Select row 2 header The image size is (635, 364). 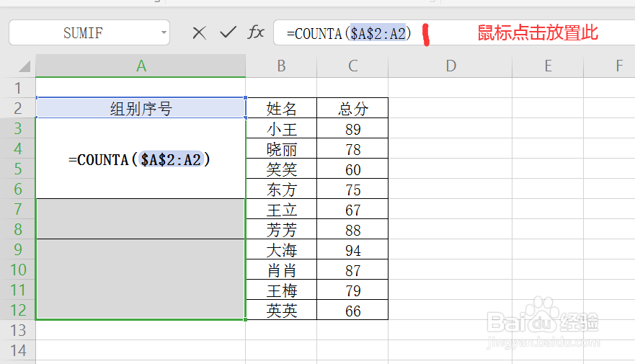click(x=18, y=109)
